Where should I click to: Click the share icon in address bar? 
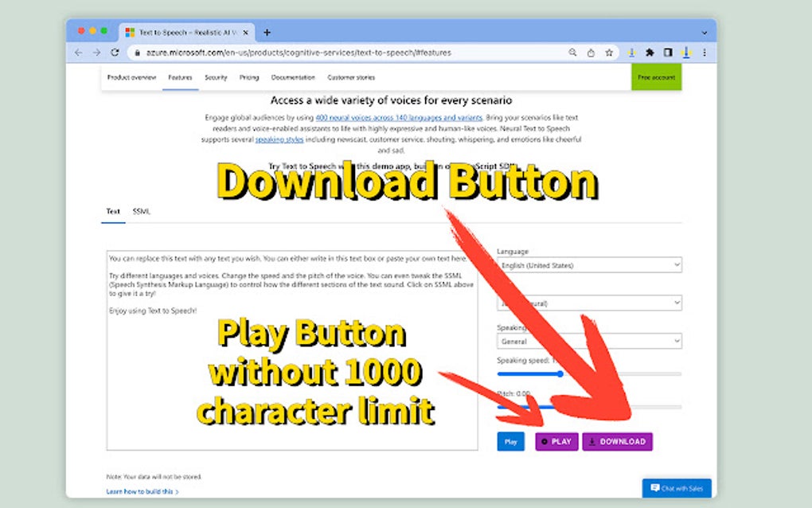tap(591, 53)
